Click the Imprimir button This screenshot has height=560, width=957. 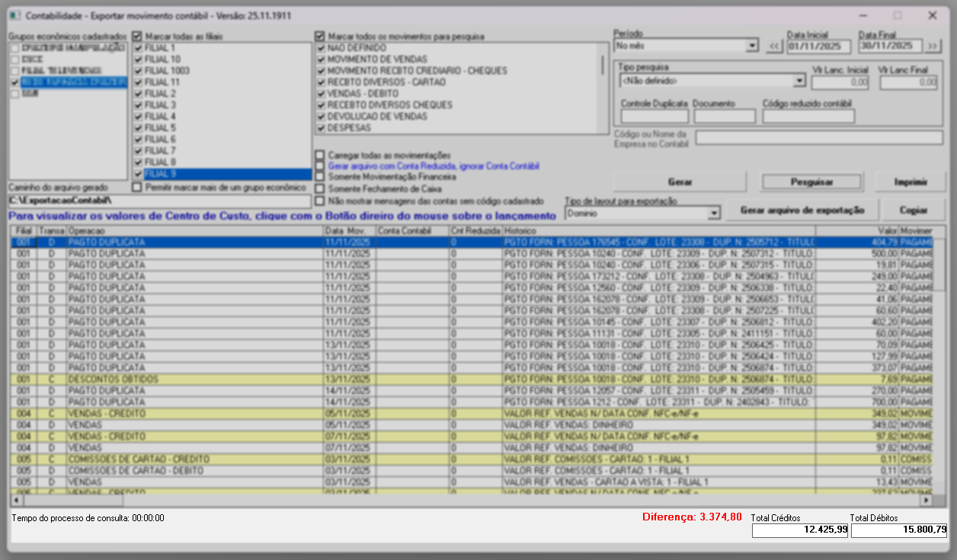(x=910, y=182)
